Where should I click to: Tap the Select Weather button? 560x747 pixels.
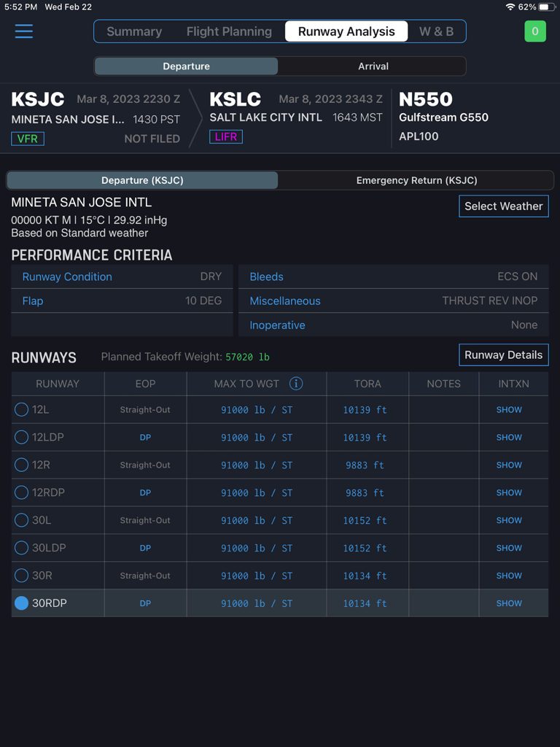(x=503, y=206)
